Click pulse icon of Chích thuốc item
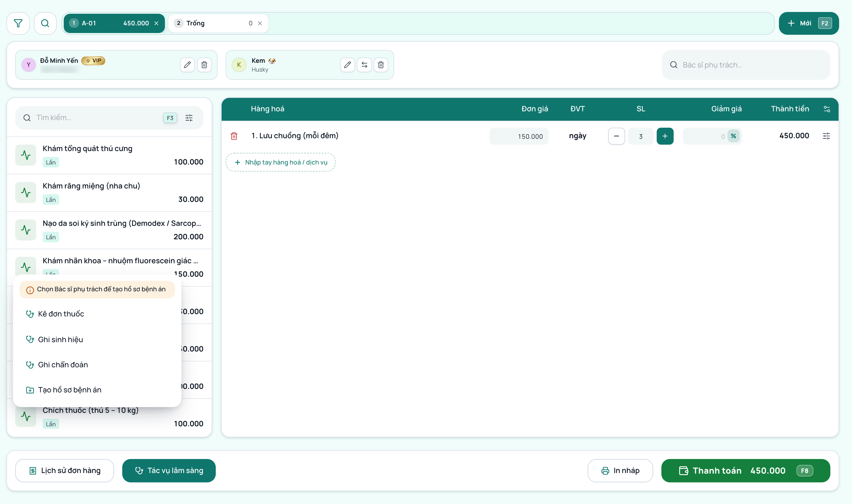Image resolution: width=852 pixels, height=504 pixels. click(26, 416)
